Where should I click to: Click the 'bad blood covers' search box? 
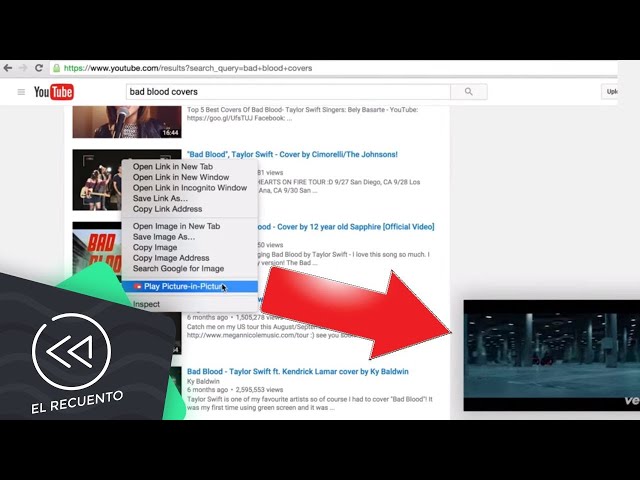288,92
